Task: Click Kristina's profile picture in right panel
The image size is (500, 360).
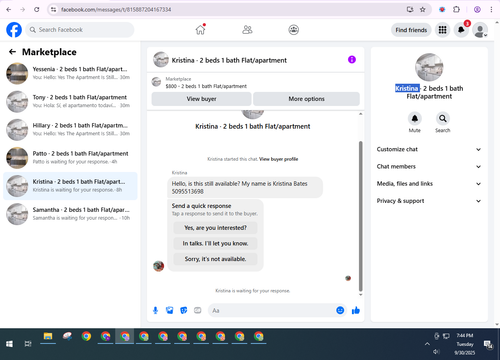Action: [429, 67]
